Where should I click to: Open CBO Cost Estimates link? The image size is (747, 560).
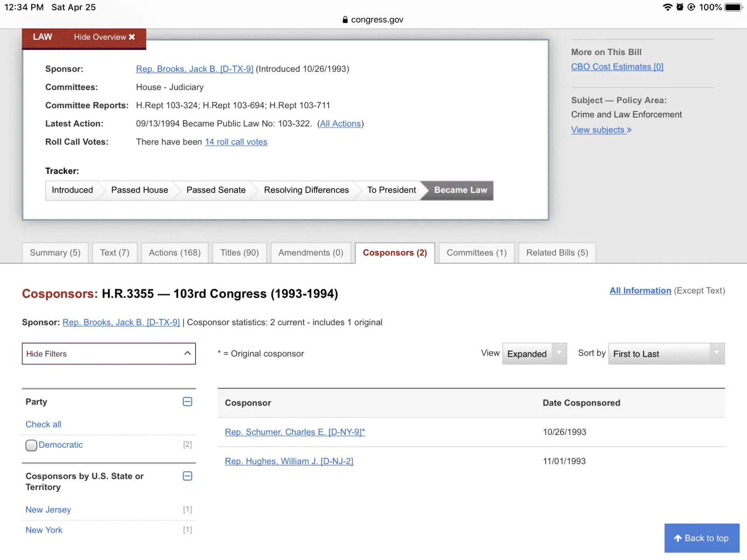tap(617, 67)
